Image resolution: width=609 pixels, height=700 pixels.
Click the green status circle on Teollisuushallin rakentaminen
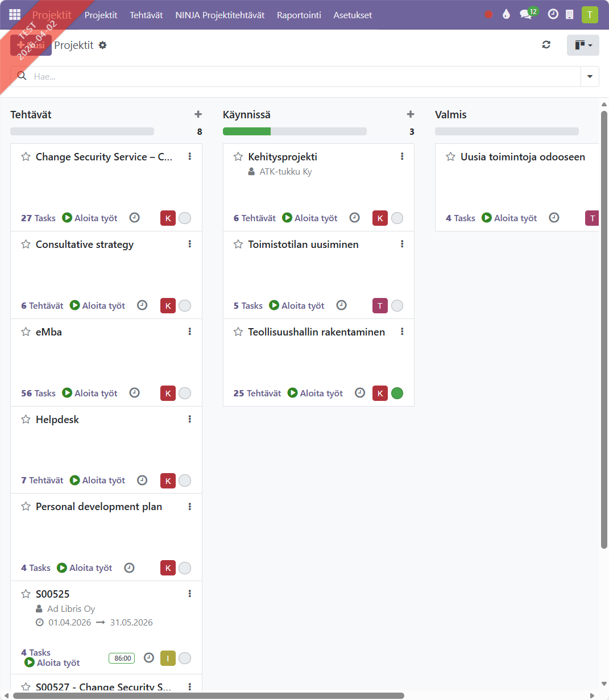tap(397, 393)
